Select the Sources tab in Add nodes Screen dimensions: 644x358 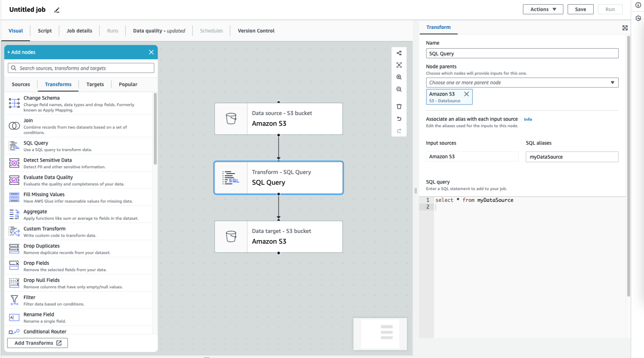(x=21, y=84)
